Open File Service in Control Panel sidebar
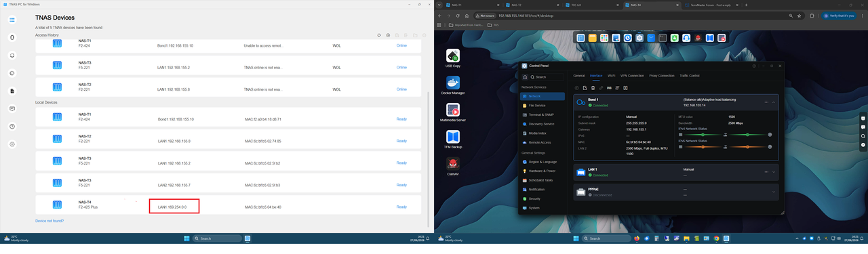This screenshot has height=254, width=868. (x=542, y=106)
